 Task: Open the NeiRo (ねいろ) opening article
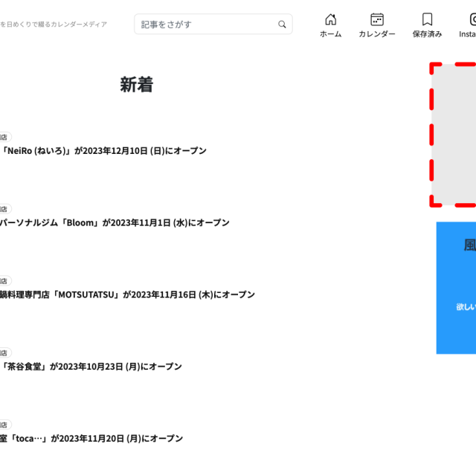pos(104,151)
